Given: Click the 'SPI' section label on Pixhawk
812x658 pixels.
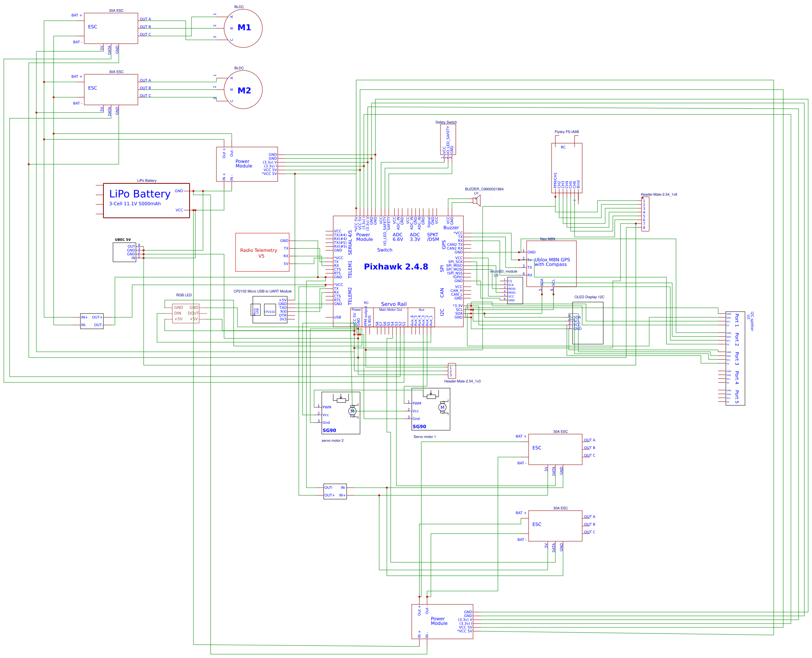Looking at the screenshot, I should [x=442, y=269].
